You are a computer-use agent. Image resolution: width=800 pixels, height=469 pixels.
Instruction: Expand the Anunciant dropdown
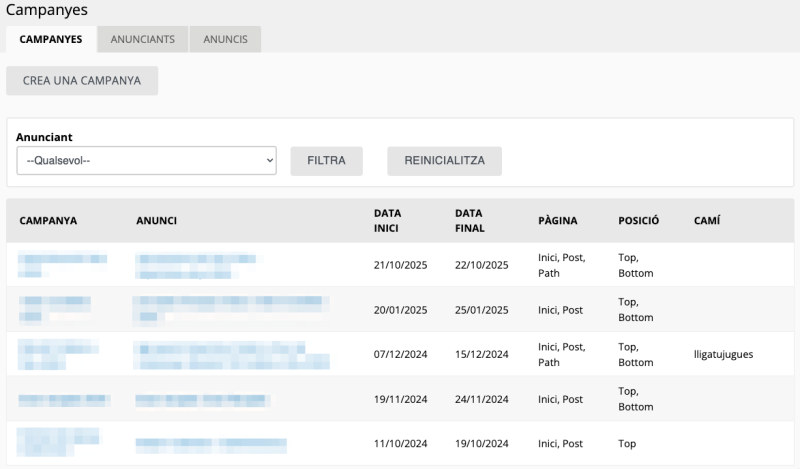point(146,161)
